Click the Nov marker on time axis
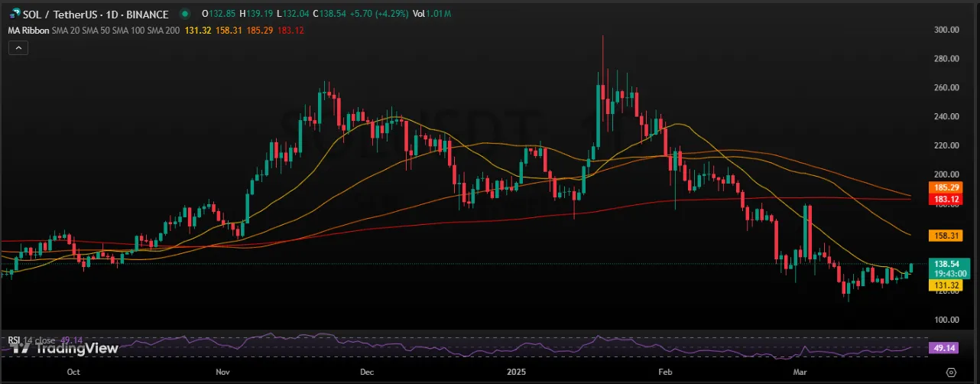Image resolution: width=980 pixels, height=384 pixels. (222, 372)
